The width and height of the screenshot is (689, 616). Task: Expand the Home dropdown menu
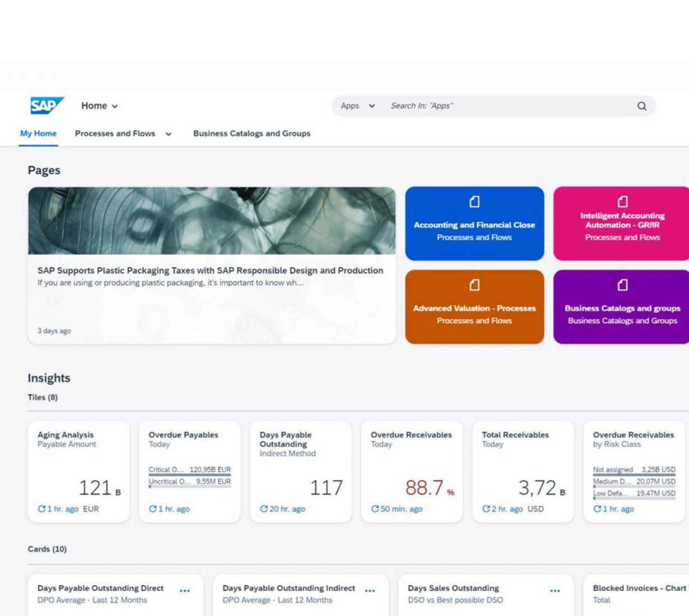(100, 106)
